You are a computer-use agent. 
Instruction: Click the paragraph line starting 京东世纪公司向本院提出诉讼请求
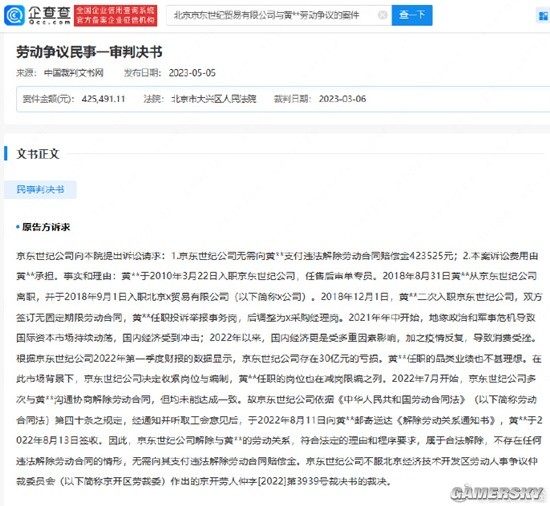pyautogui.click(x=277, y=256)
